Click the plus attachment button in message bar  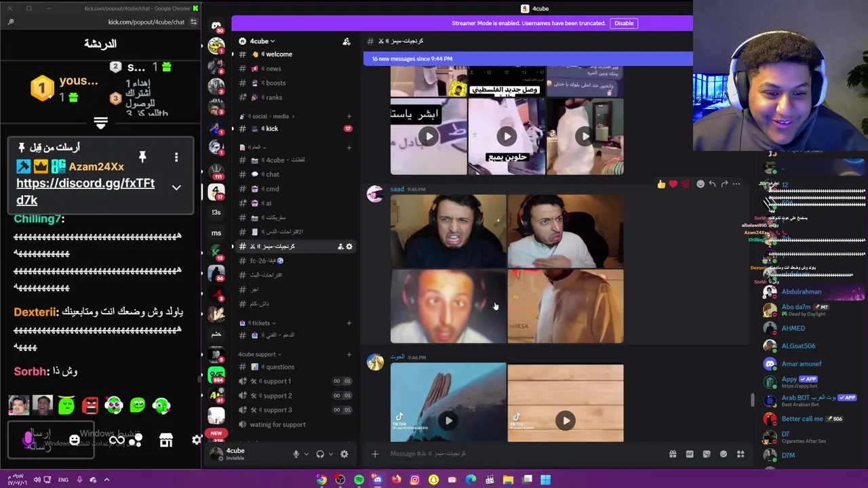pyautogui.click(x=375, y=454)
